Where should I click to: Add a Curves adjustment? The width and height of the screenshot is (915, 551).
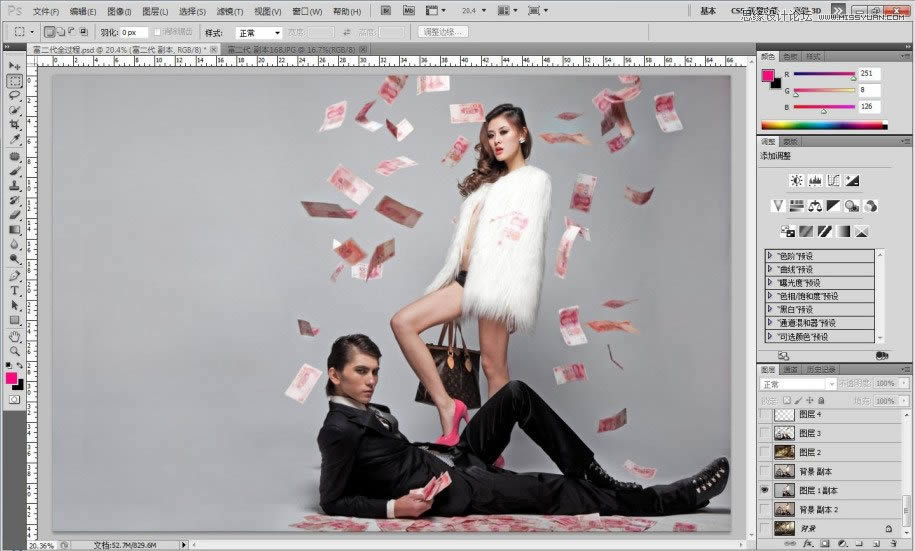click(x=833, y=180)
